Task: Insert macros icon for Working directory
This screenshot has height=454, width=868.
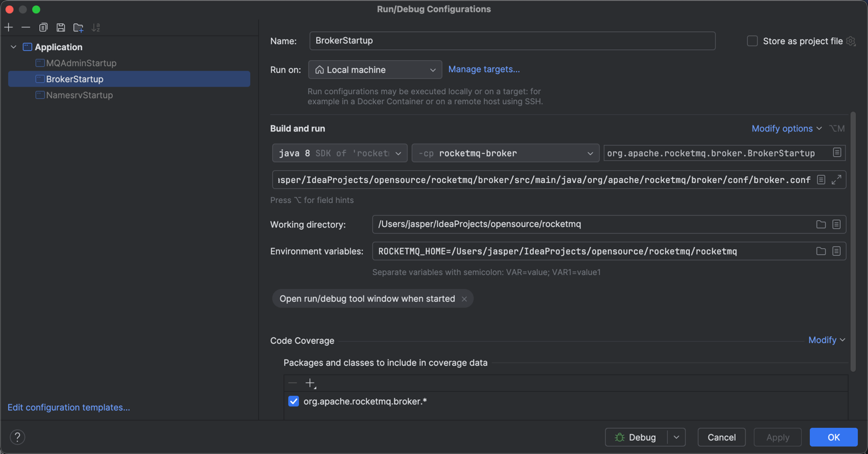Action: coord(837,224)
